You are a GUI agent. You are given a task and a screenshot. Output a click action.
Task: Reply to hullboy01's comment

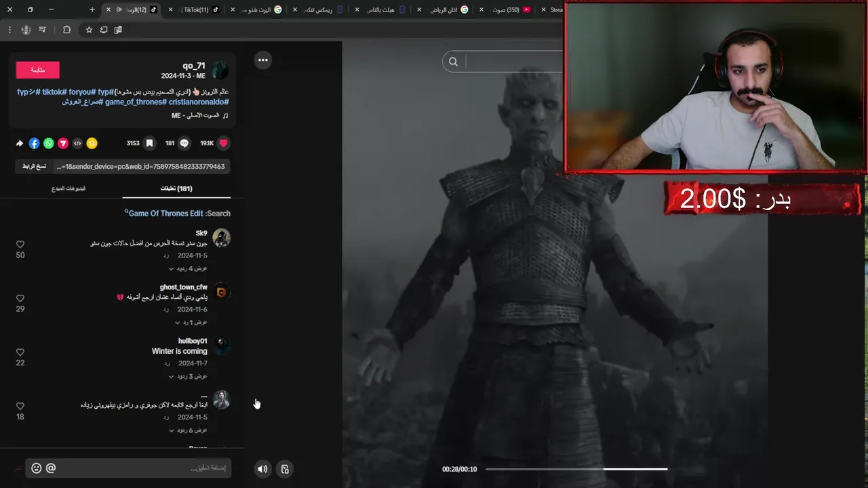point(166,363)
